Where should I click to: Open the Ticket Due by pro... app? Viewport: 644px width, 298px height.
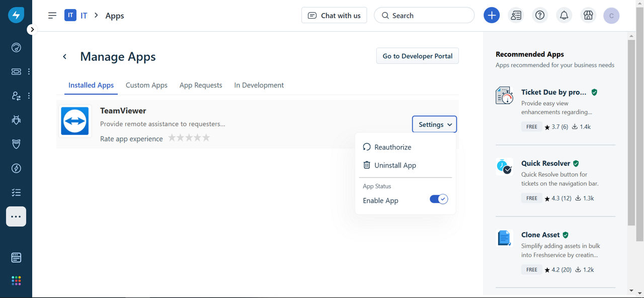(x=554, y=92)
